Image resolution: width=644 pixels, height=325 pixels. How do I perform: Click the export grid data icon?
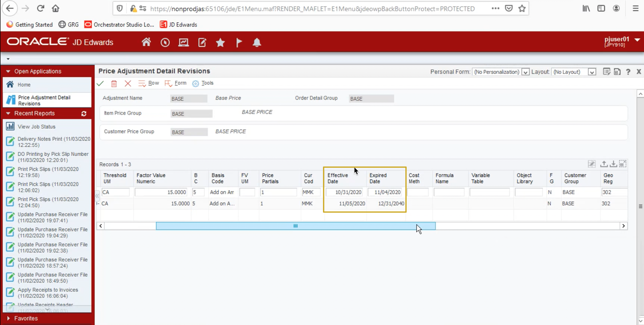click(604, 164)
